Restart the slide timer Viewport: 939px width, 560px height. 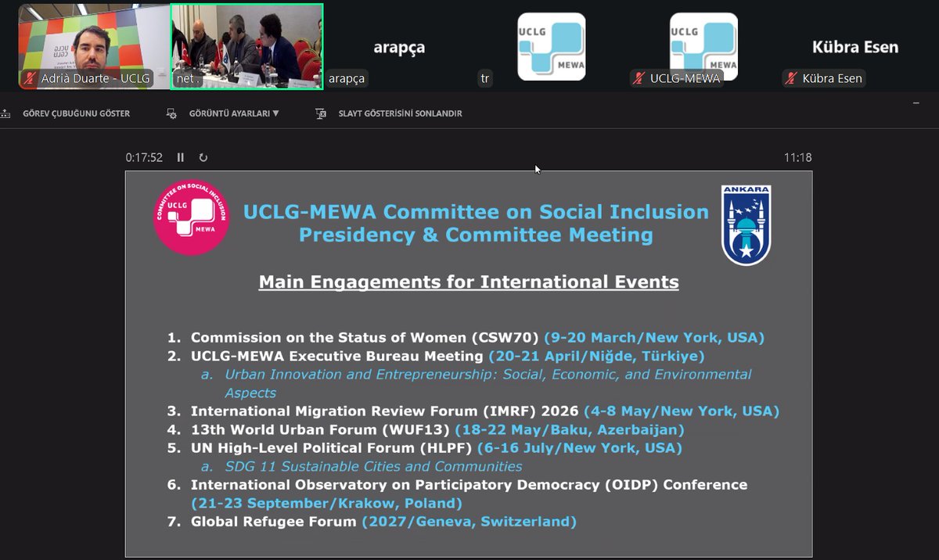click(203, 157)
